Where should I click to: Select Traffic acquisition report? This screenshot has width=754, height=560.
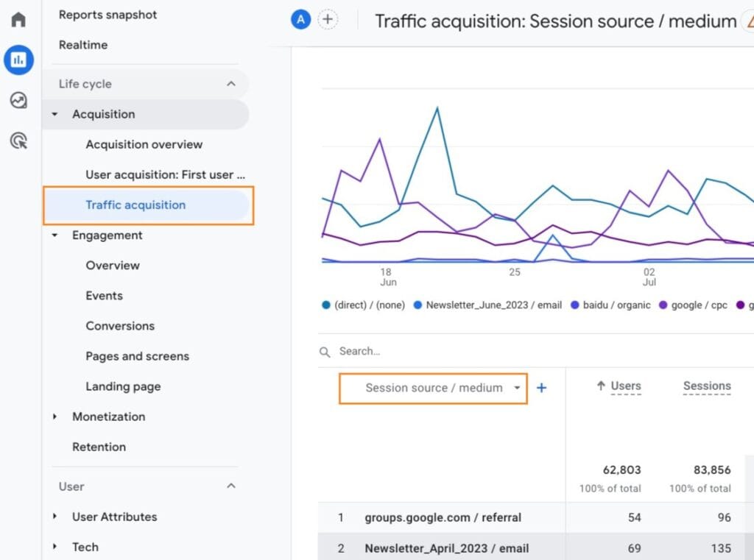147,205
